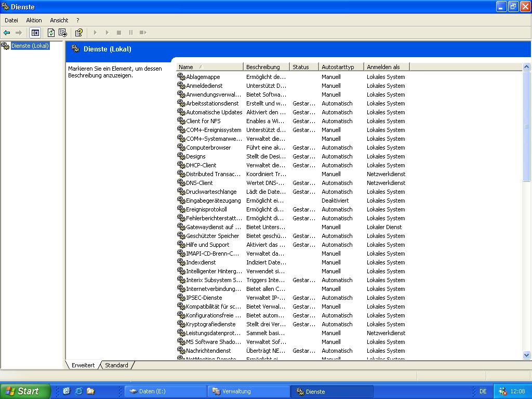The width and height of the screenshot is (532, 399).
Task: Click the gear icon of Hilfe und Support
Action: (x=181, y=244)
